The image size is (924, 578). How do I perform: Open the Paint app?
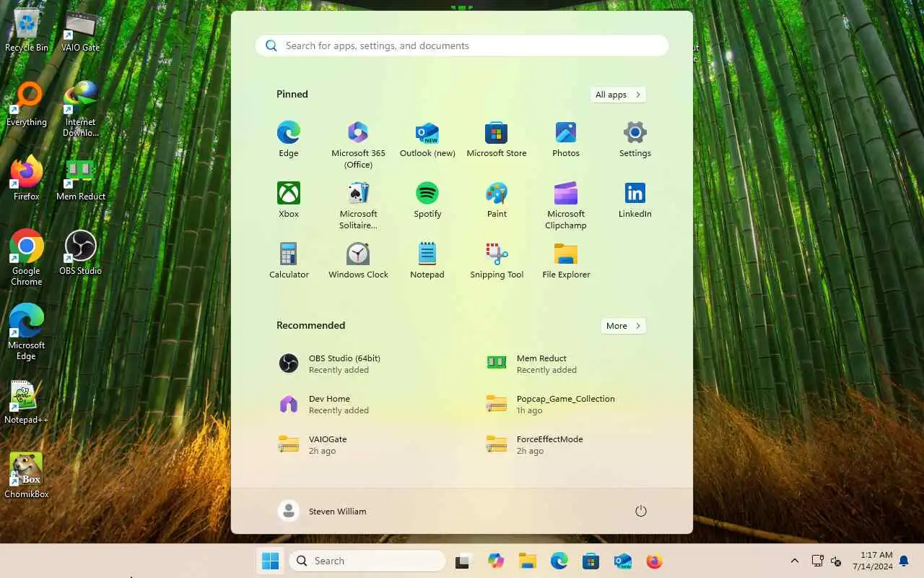pyautogui.click(x=497, y=200)
